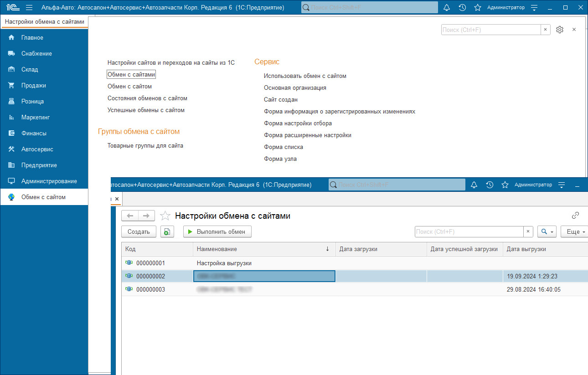This screenshot has width=588, height=375.
Task: Select Обмен с сайтом section
Action: [x=43, y=197]
